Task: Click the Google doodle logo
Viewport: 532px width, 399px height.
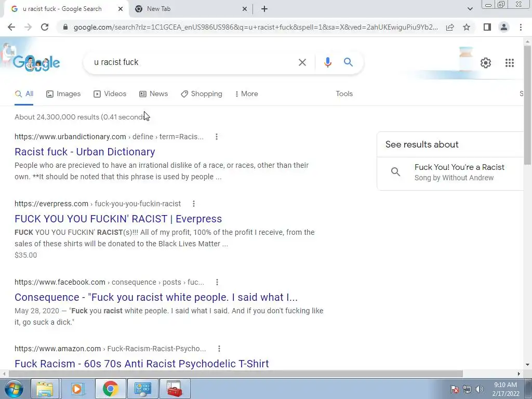Action: click(37, 63)
